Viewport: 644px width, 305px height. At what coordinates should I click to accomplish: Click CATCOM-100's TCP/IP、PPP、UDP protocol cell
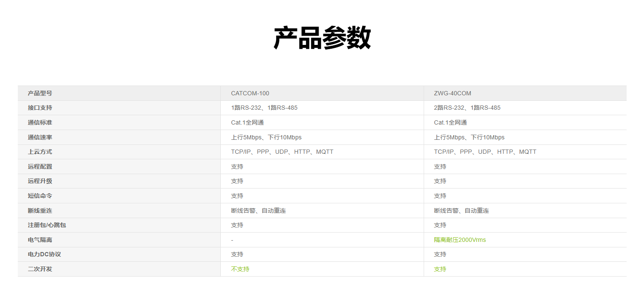(282, 152)
